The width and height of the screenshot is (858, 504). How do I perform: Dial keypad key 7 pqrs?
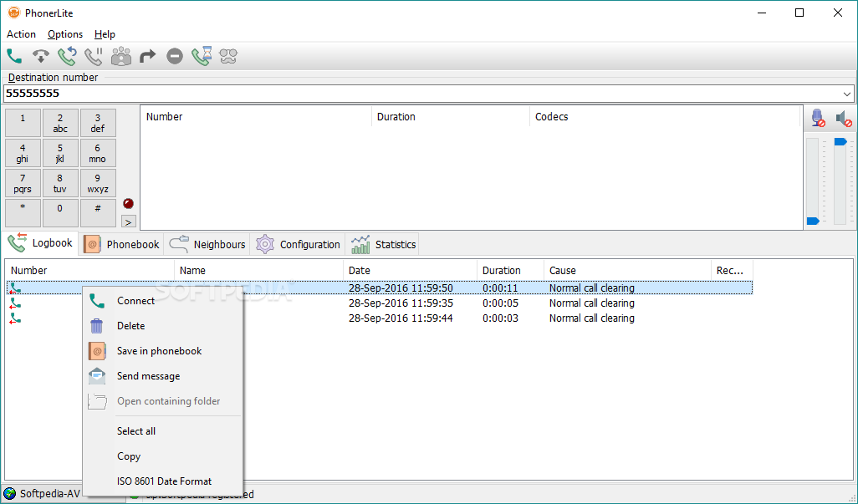click(23, 183)
